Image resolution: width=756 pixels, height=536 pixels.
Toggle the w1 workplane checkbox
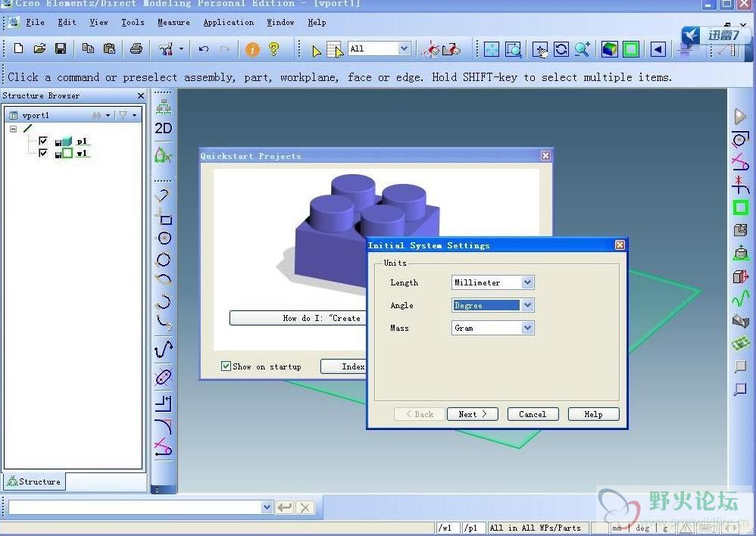pyautogui.click(x=43, y=153)
